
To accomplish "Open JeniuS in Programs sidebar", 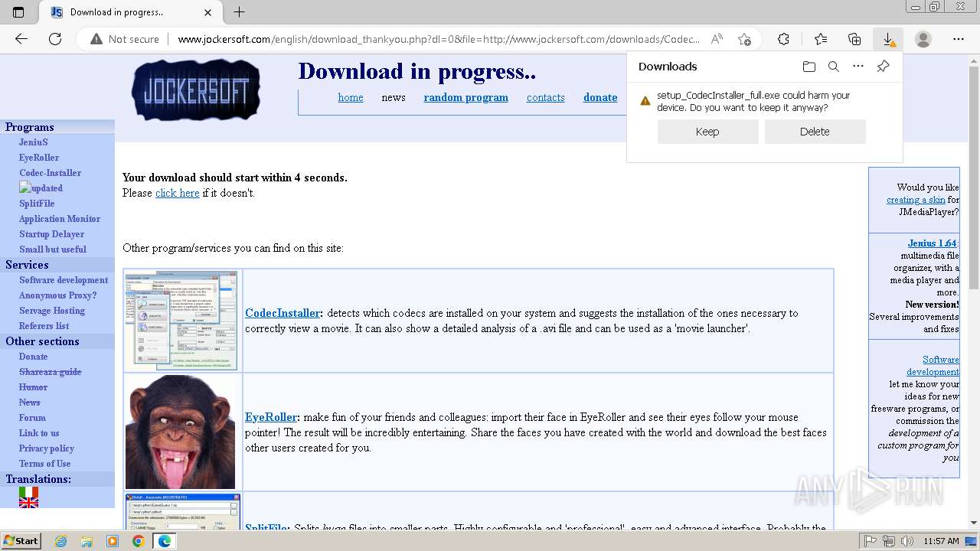I will coord(34,142).
